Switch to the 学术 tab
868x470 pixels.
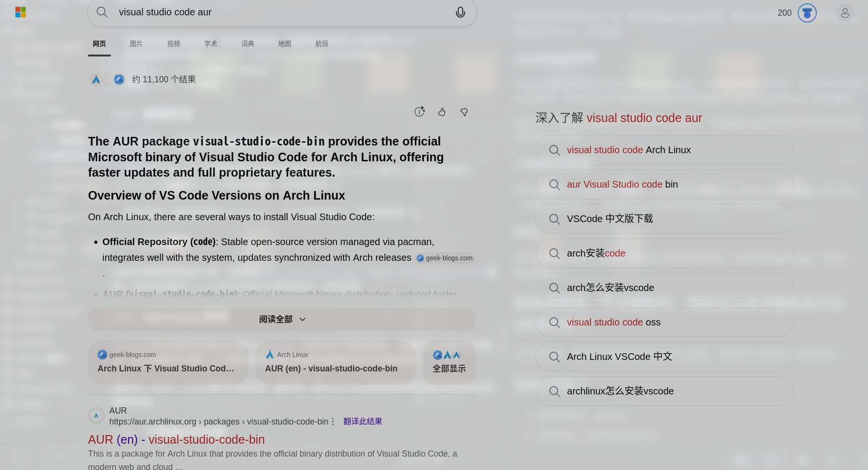pyautogui.click(x=211, y=44)
